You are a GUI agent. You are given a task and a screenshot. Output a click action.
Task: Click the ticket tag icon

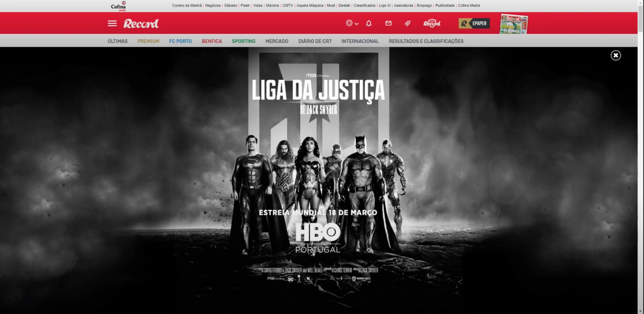pos(408,23)
